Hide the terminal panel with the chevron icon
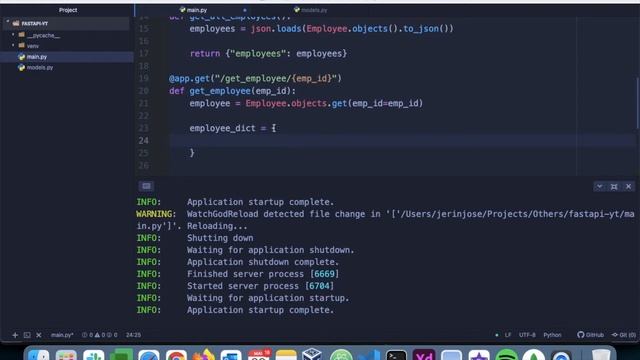The image size is (640, 360). coord(599,187)
